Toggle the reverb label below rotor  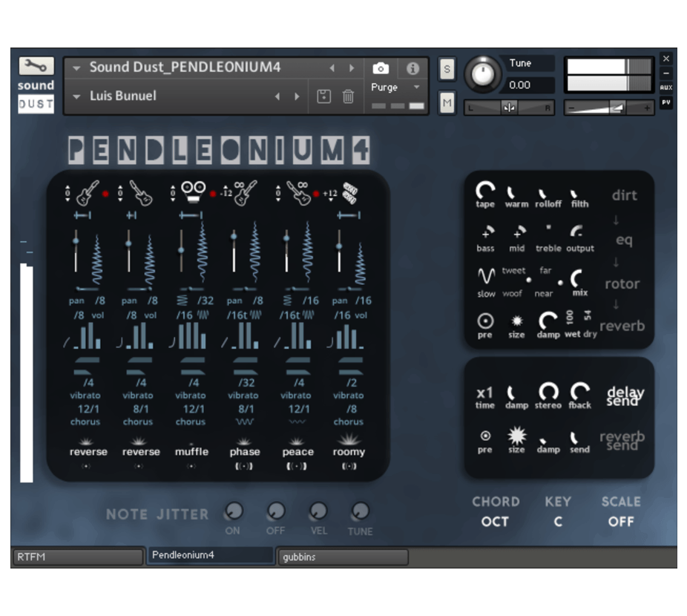622,326
